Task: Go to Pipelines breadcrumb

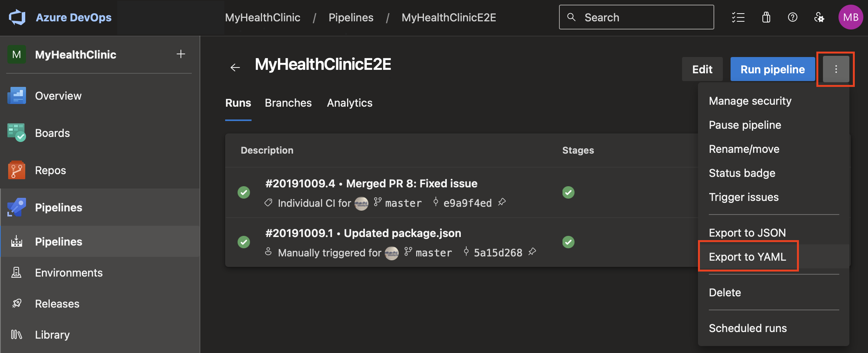Action: (x=351, y=17)
